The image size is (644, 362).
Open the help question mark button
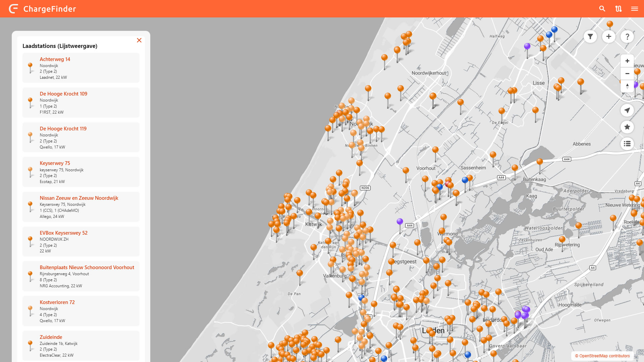pos(627,37)
